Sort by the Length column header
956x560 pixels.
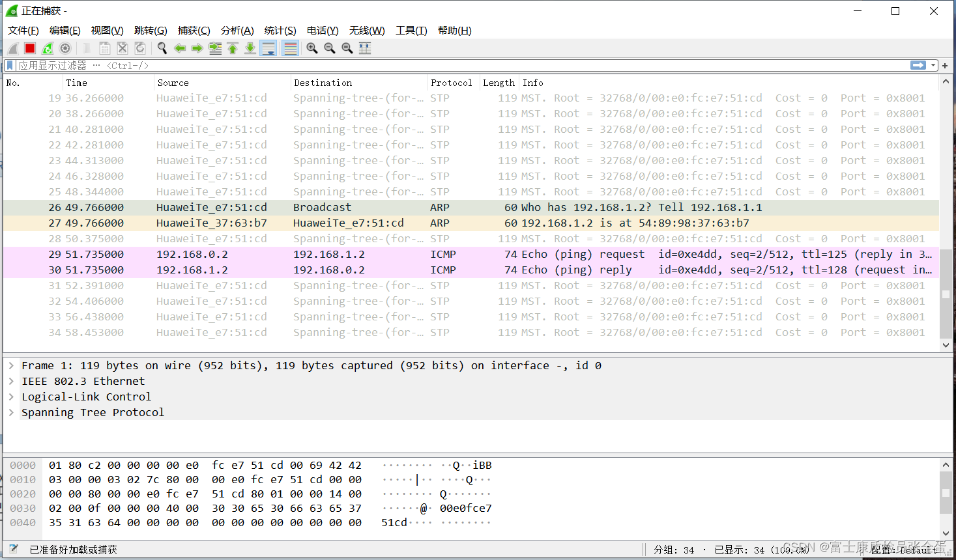pos(499,83)
